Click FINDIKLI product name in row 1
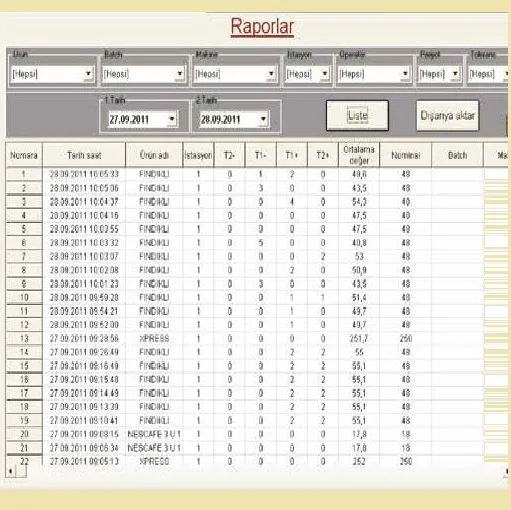Image resolution: width=511 pixels, height=510 pixels. (154, 174)
